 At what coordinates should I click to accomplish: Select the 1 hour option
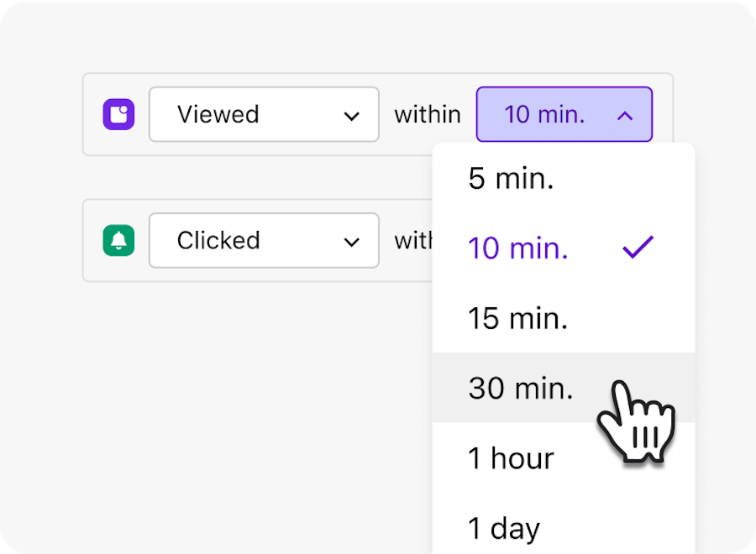[564, 457]
